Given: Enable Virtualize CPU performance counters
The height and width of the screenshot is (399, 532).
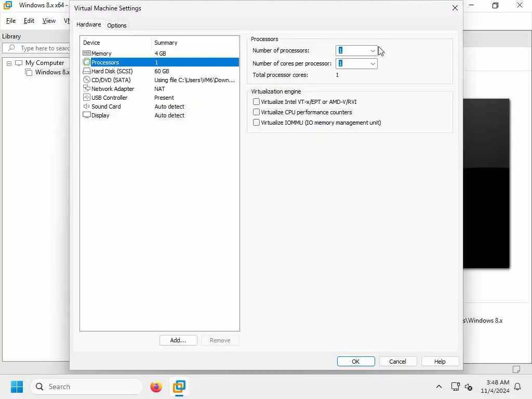Looking at the screenshot, I should pyautogui.click(x=256, y=112).
